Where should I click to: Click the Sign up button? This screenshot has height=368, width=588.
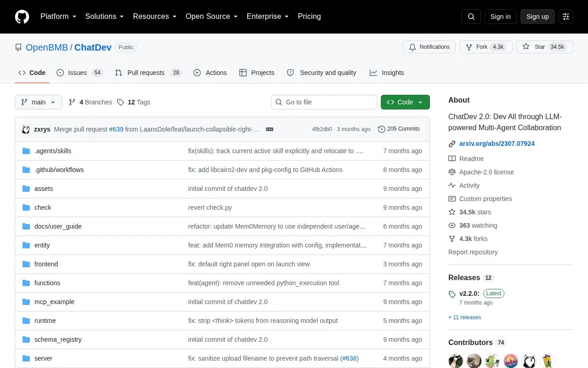point(537,17)
